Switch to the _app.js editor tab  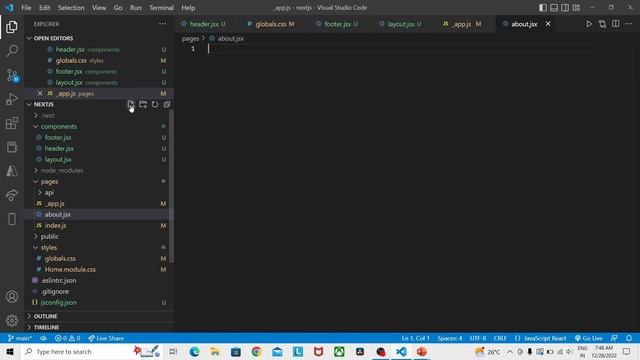pos(462,24)
